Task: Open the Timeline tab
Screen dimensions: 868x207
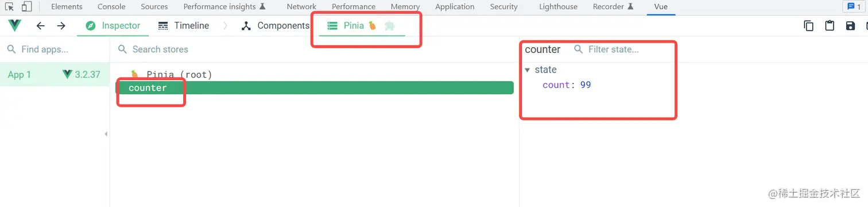Action: point(184,26)
